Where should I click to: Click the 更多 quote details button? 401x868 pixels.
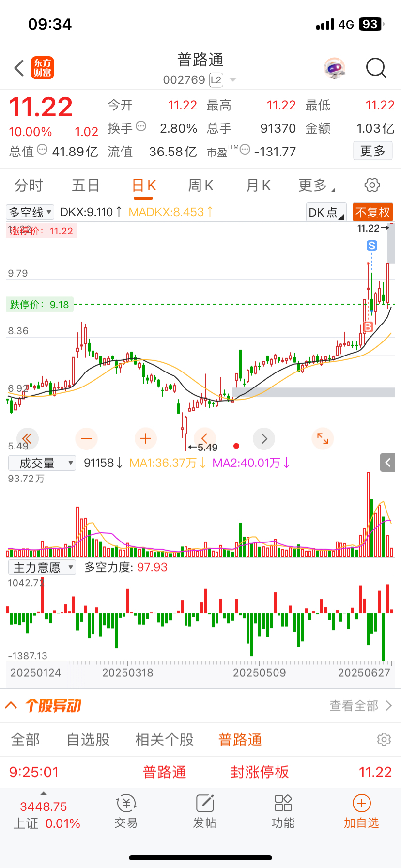click(372, 151)
